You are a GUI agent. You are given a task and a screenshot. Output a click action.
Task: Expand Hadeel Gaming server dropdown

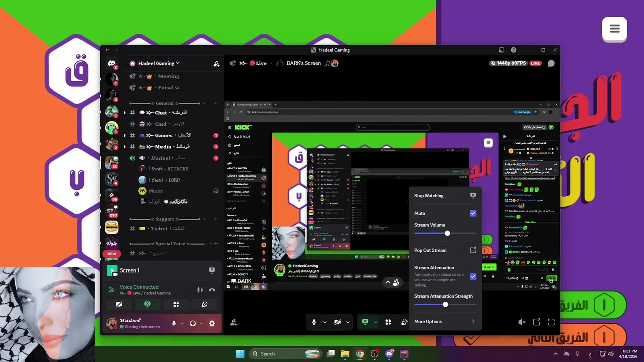(177, 64)
